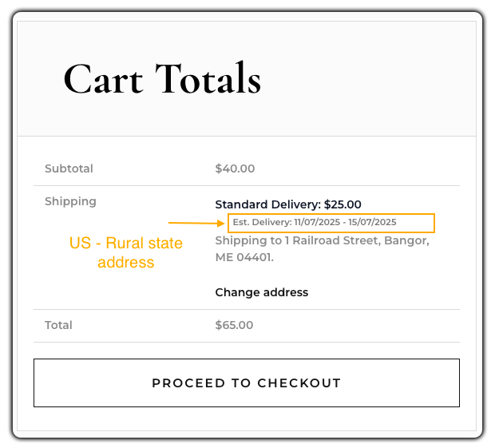This screenshot has height=448, width=495.
Task: Click the Subtotal amount $40.00
Action: [235, 168]
